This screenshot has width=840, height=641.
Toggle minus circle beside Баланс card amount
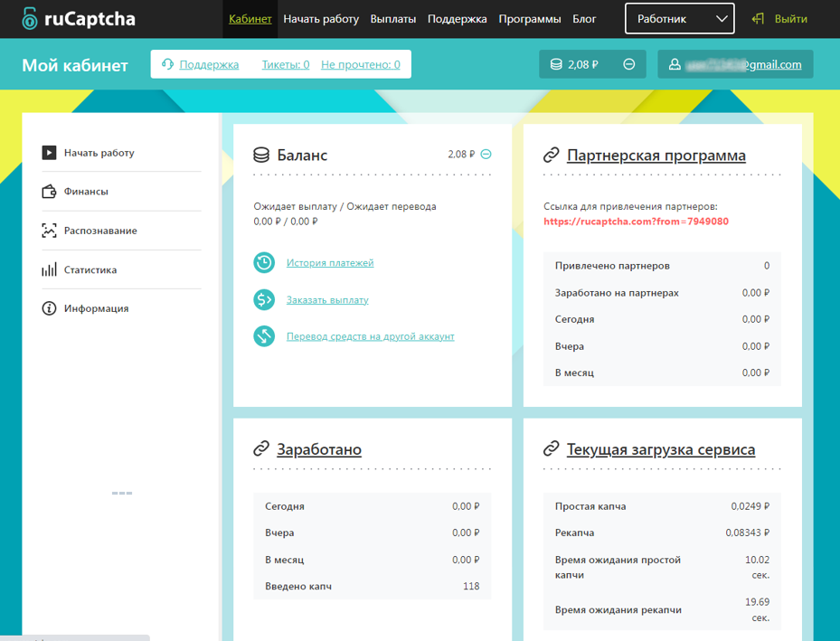tap(486, 155)
